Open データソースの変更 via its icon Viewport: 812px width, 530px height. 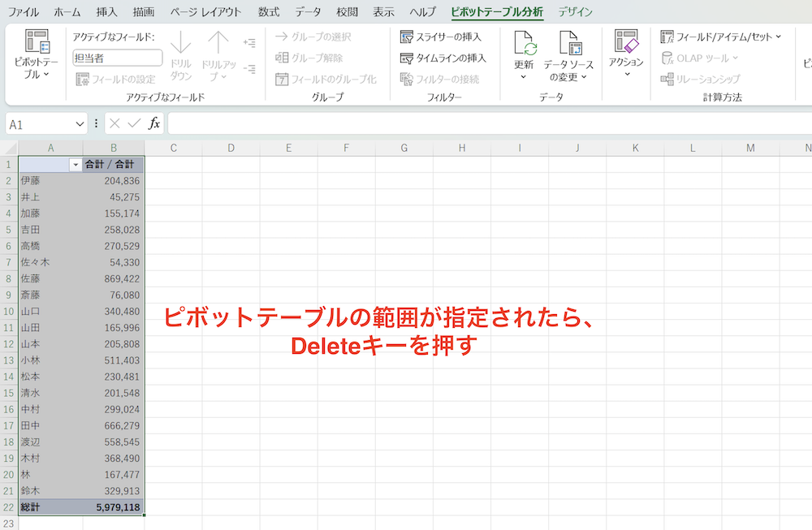click(x=569, y=45)
